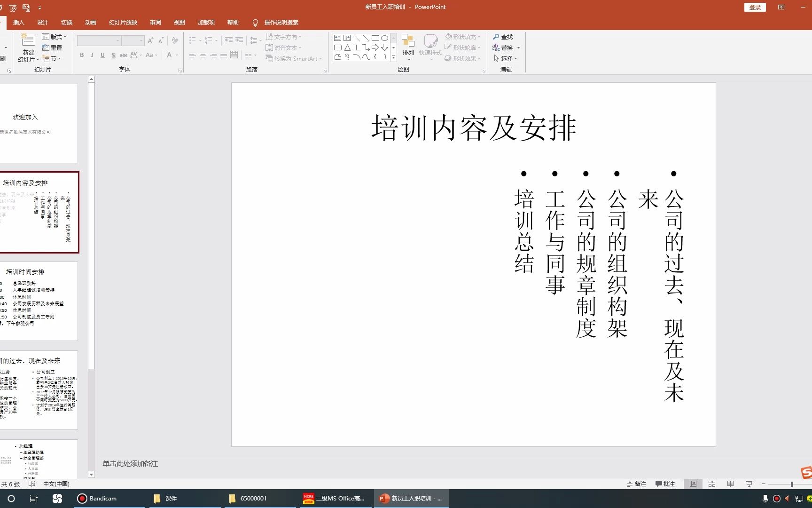Switch to the 审阅 ribbon tab
Image resolution: width=812 pixels, height=508 pixels.
[x=156, y=22]
